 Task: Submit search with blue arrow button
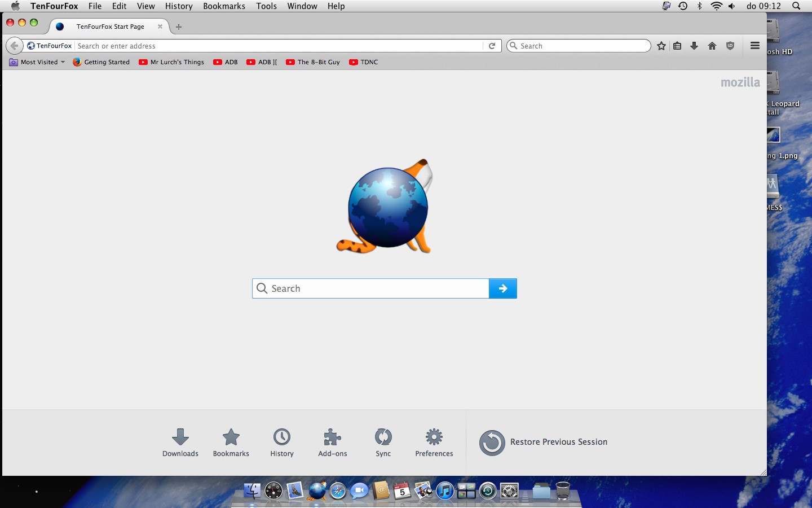[x=502, y=288]
